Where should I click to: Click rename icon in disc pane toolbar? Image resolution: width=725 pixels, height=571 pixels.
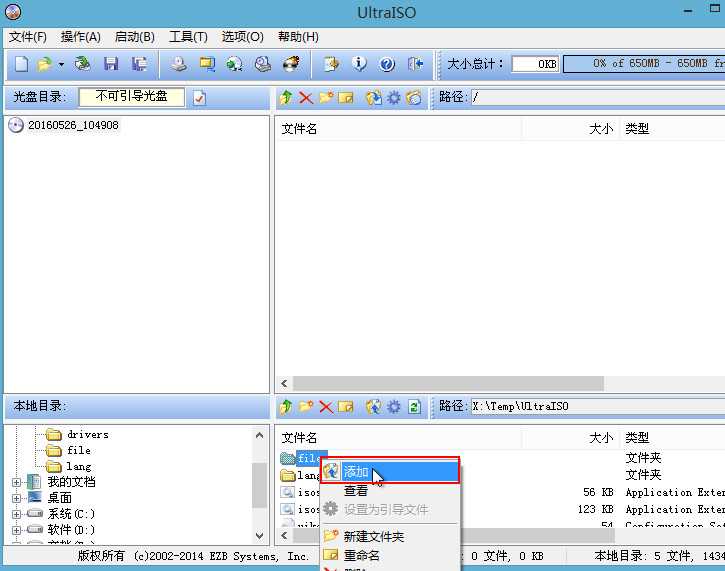(x=345, y=98)
